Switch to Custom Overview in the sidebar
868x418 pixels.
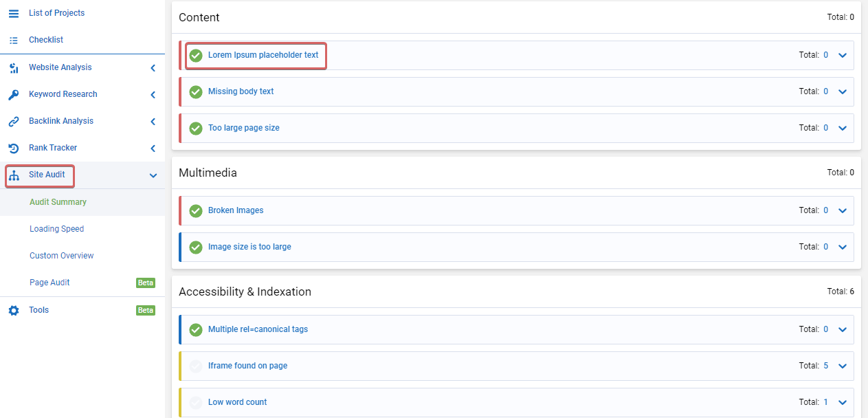(x=62, y=255)
